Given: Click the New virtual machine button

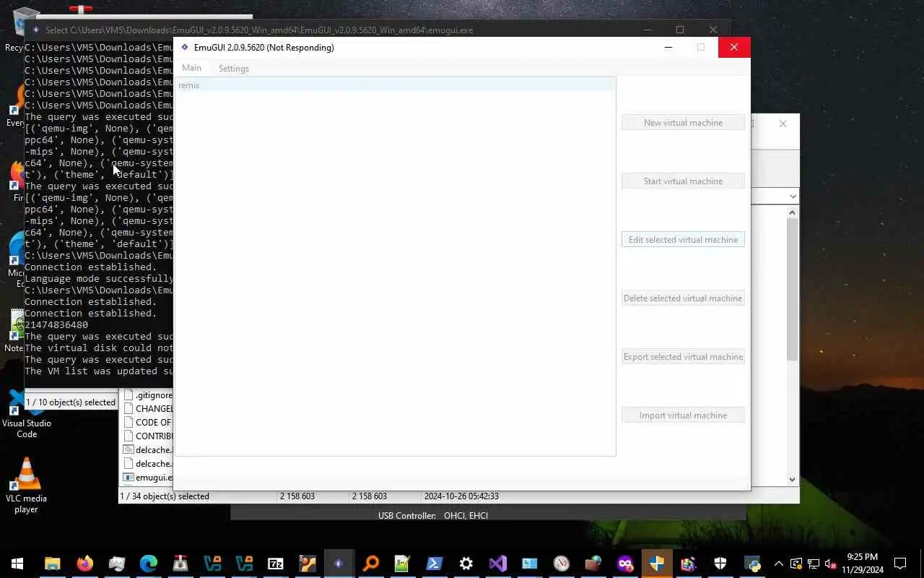Looking at the screenshot, I should click(x=683, y=123).
